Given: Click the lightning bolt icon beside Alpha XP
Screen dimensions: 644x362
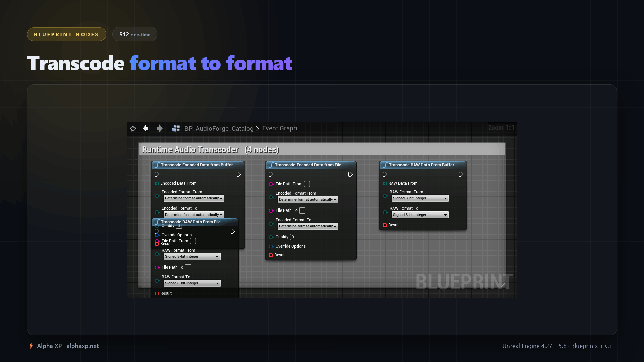Looking at the screenshot, I should (31, 346).
